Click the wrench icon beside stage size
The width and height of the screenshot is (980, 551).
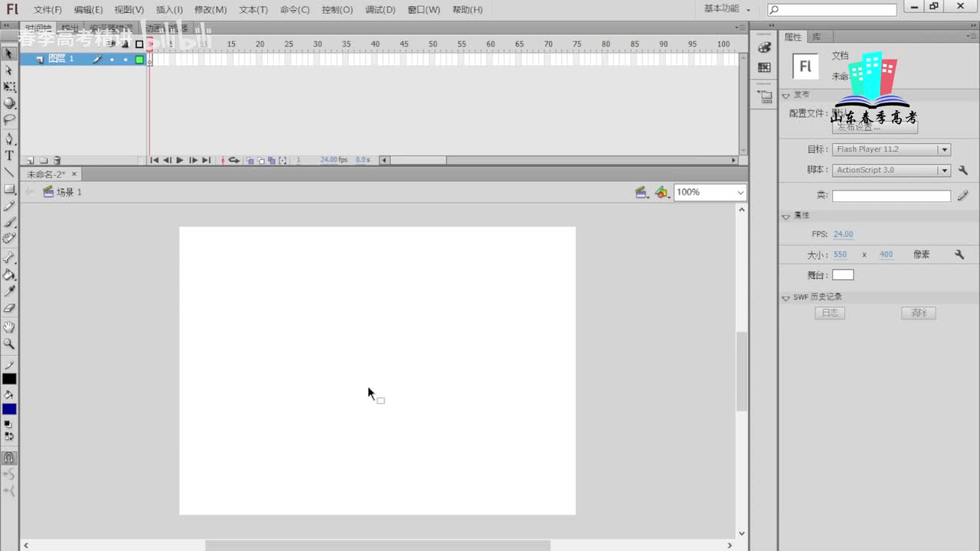click(x=959, y=255)
